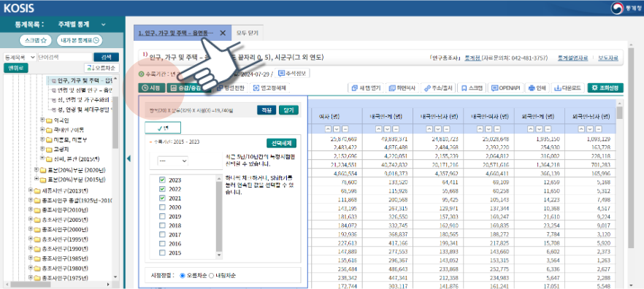Click the 맨위로 button

point(16,68)
